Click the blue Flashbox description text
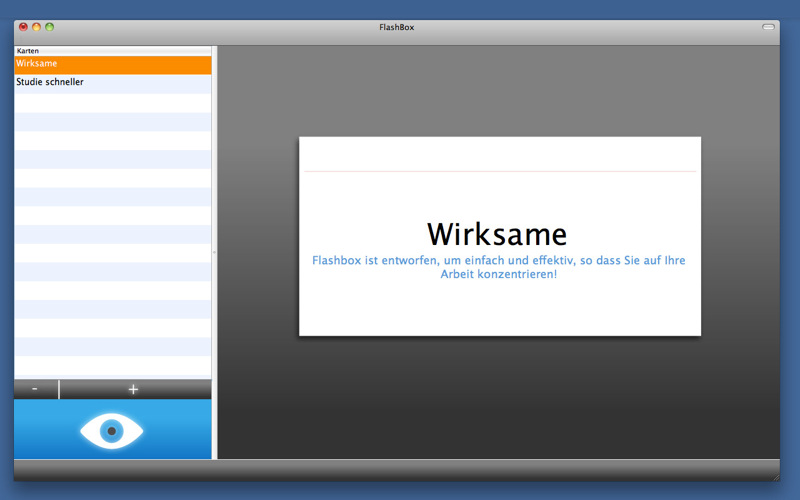This screenshot has width=800, height=500. tap(498, 267)
